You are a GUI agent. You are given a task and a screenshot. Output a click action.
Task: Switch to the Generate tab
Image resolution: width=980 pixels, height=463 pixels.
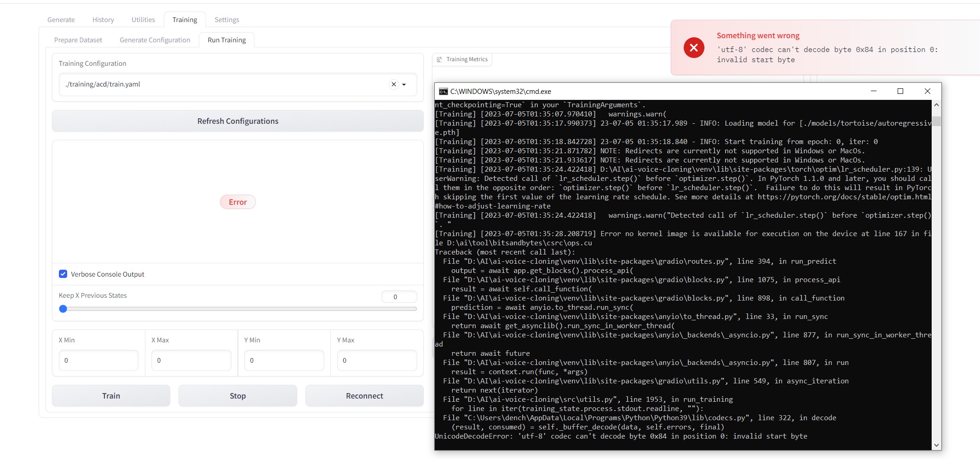61,20
